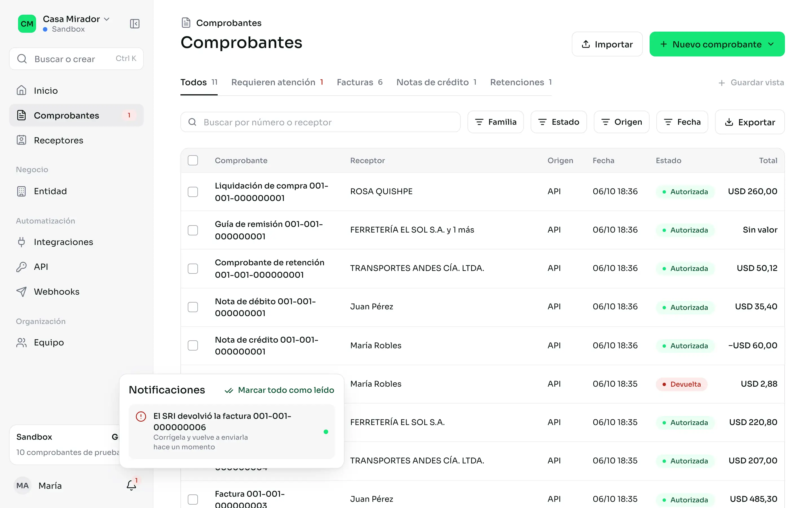Click magnifier icon in Buscar o crear

(x=22, y=59)
